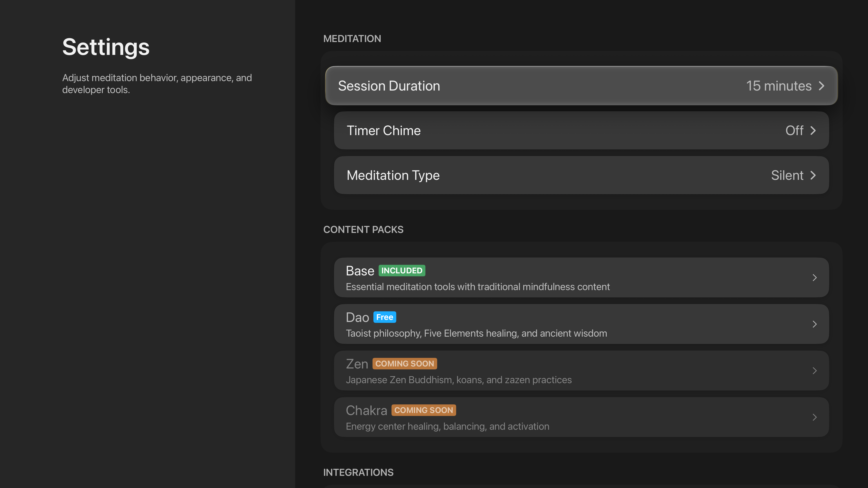The height and width of the screenshot is (488, 868).
Task: Click the chevron next to 15 minutes
Action: pyautogui.click(x=821, y=86)
